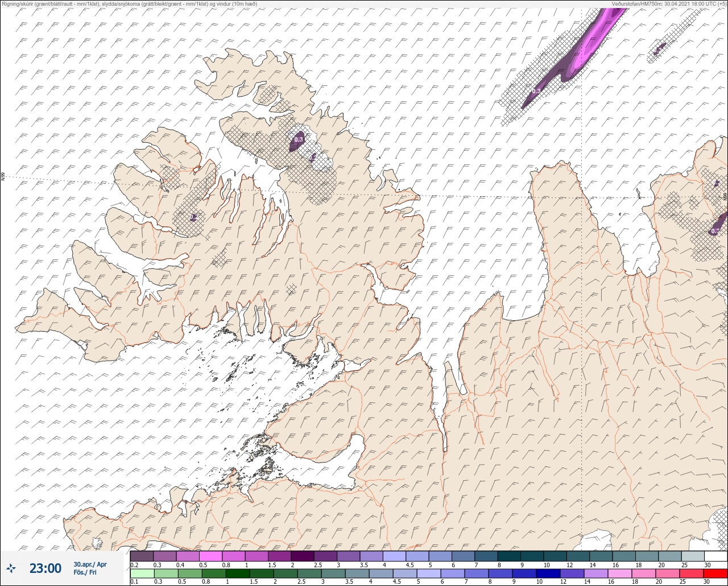Click the N99 label on the left map edge
This screenshot has height=586, width=728.
coord(3,176)
